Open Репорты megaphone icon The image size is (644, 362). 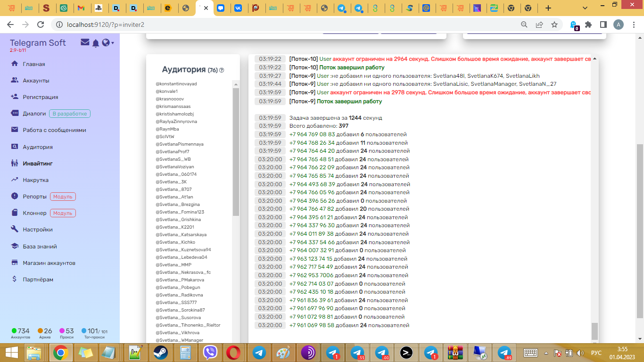pos(15,197)
